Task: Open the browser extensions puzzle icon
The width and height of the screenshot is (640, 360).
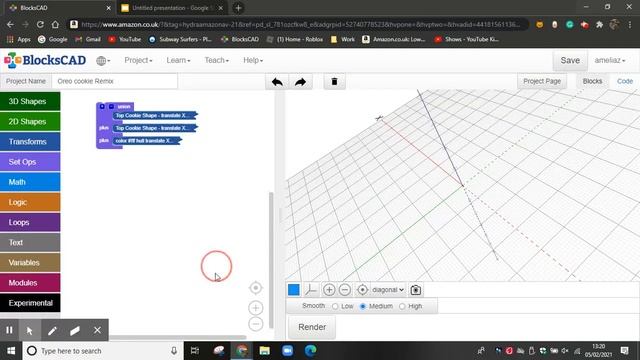Action: (x=599, y=24)
